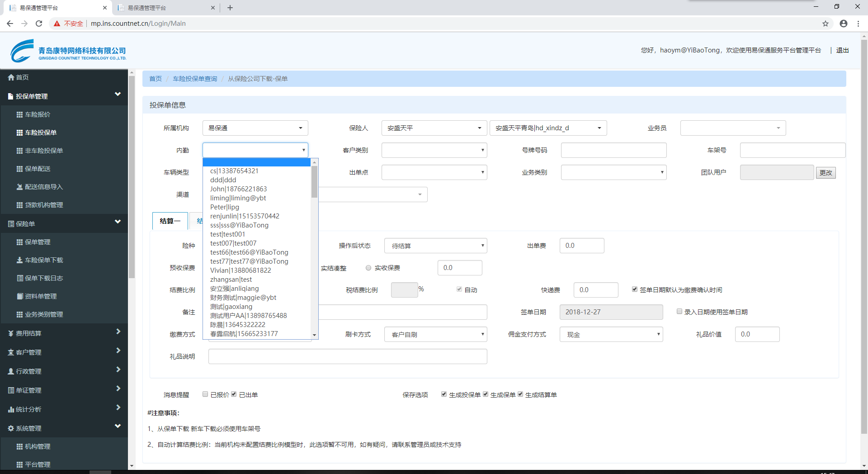868x474 pixels.
Task: Switch to the 结算一 tab
Action: 170,221
